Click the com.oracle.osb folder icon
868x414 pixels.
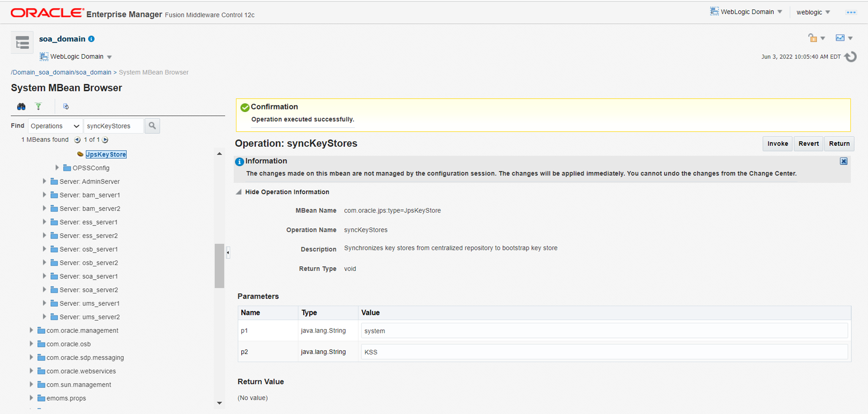(x=41, y=344)
